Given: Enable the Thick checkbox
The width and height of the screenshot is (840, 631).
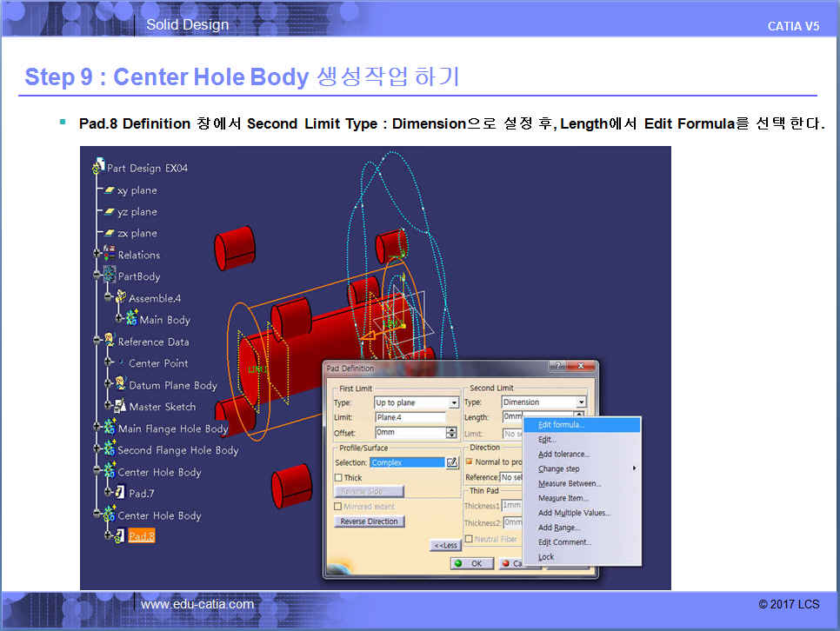Looking at the screenshot, I should [339, 478].
